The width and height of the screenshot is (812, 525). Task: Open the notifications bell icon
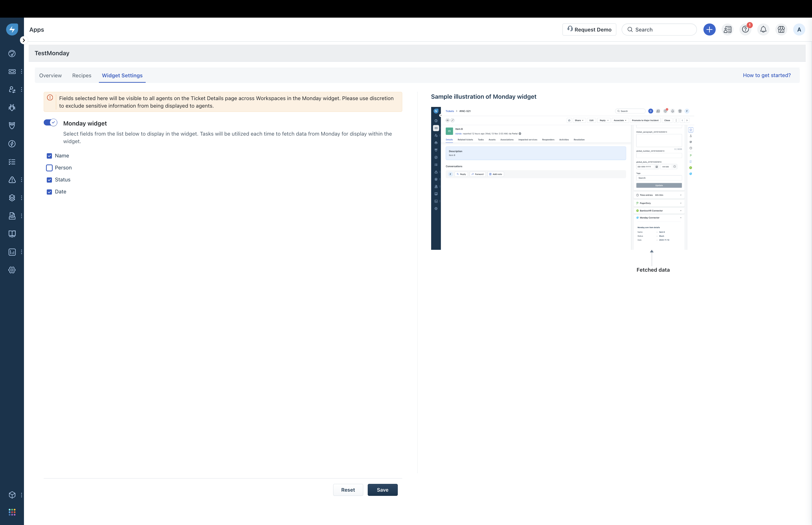coord(763,30)
